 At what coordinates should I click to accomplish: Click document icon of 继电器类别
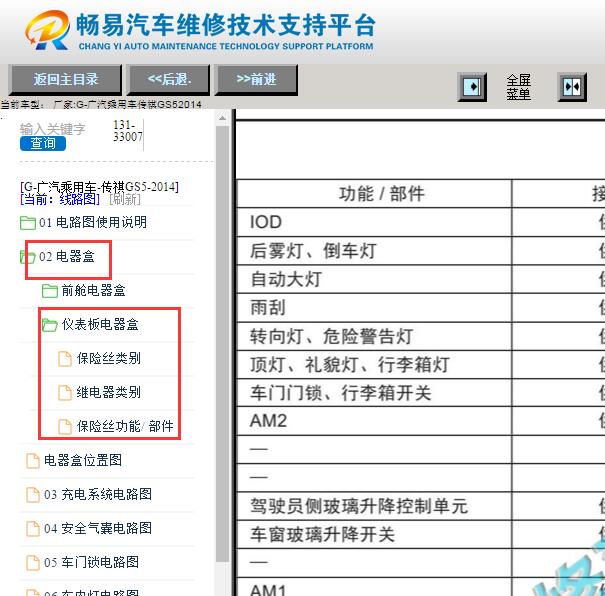[x=65, y=393]
